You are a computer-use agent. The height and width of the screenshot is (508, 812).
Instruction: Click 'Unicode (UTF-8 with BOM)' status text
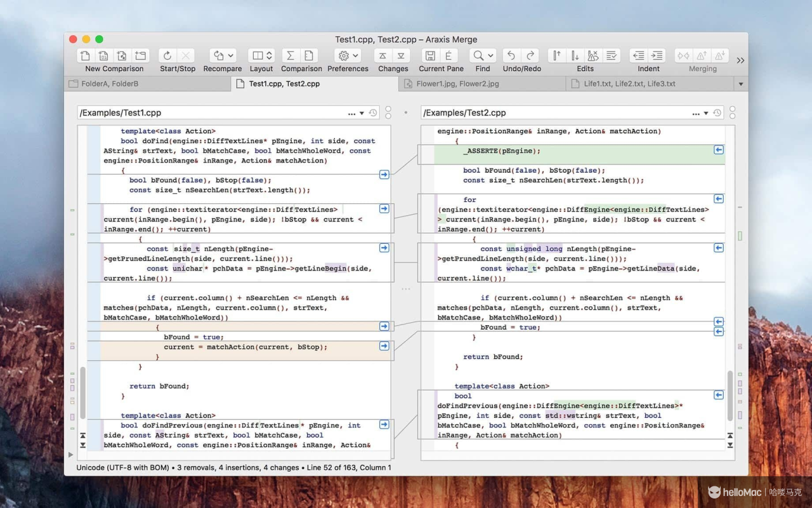[123, 467]
